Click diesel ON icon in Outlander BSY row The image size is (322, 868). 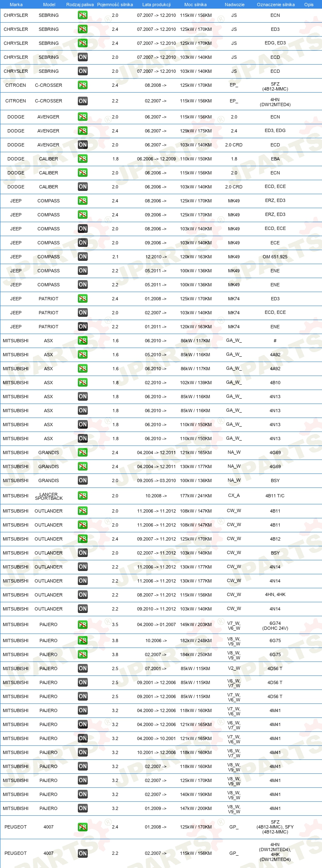(x=83, y=553)
